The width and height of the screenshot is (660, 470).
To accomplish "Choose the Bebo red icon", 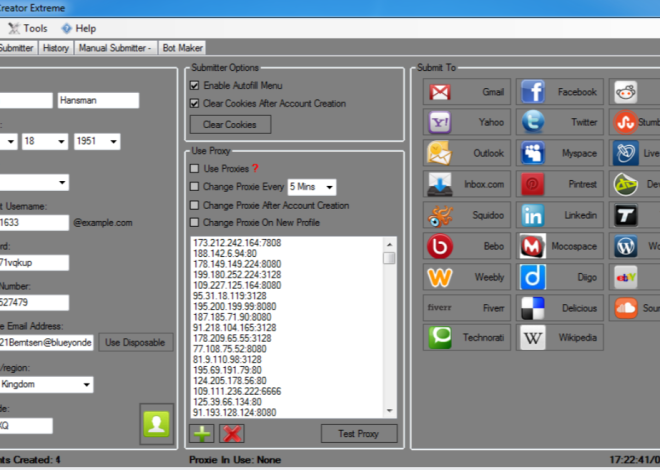I will click(440, 246).
